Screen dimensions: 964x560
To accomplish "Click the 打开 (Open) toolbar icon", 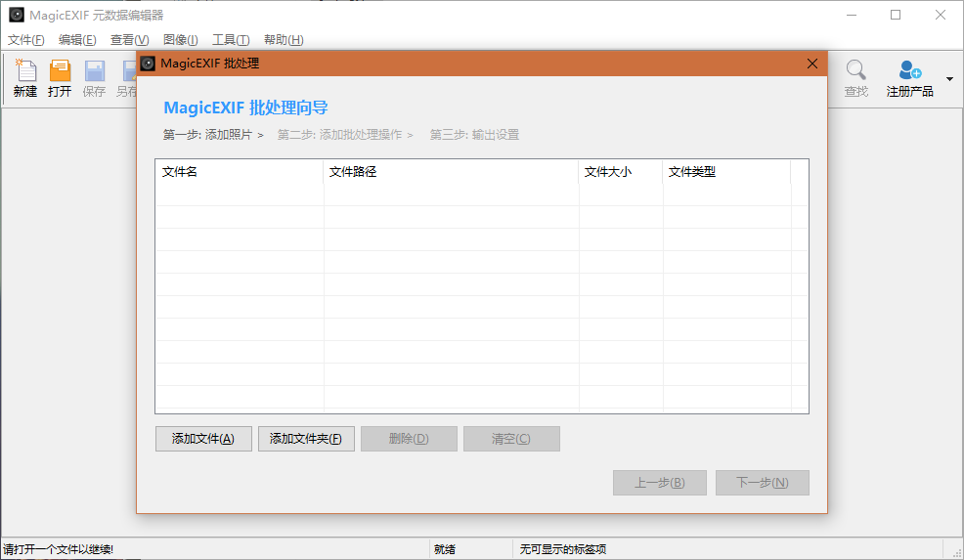I will pyautogui.click(x=60, y=70).
